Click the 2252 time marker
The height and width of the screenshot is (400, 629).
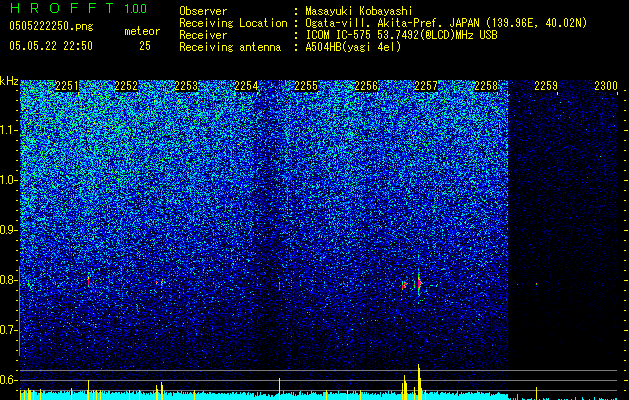point(126,86)
